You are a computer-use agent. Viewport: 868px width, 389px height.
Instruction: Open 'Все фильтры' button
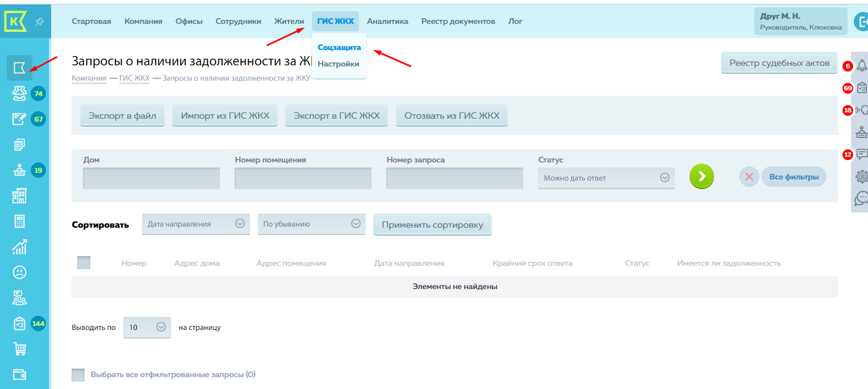(x=794, y=177)
